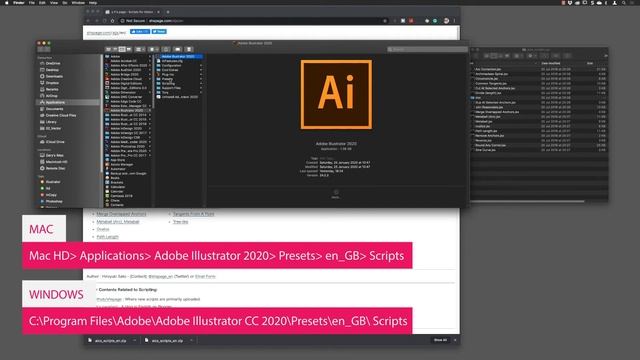
Task: Open Tangents From A Point link
Action: click(193, 214)
